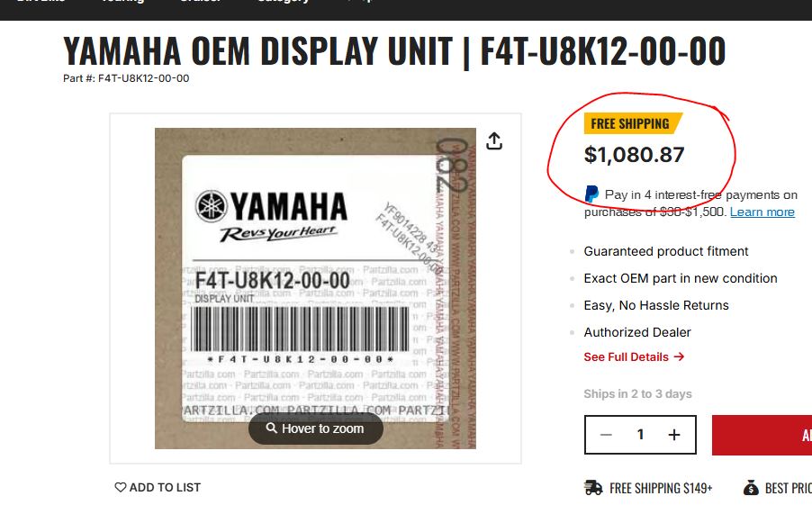Screen dimensions: 812x505
Task: Click the delivery truck free shipping icon
Action: pyautogui.click(x=593, y=488)
